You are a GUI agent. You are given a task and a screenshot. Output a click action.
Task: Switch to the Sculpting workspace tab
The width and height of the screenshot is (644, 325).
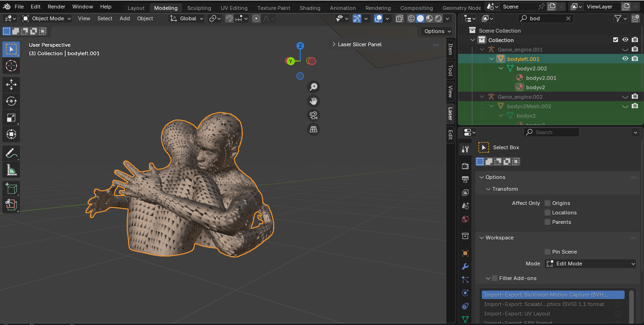coord(199,8)
